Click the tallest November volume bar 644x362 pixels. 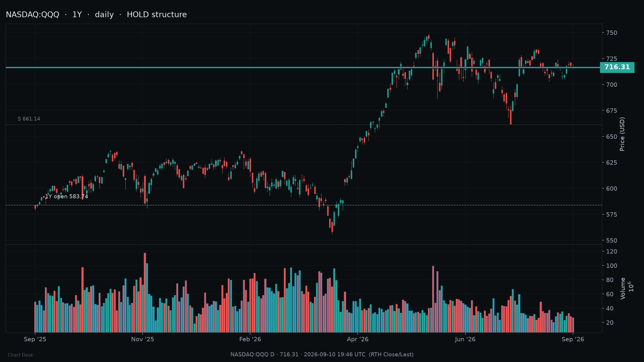(145, 293)
